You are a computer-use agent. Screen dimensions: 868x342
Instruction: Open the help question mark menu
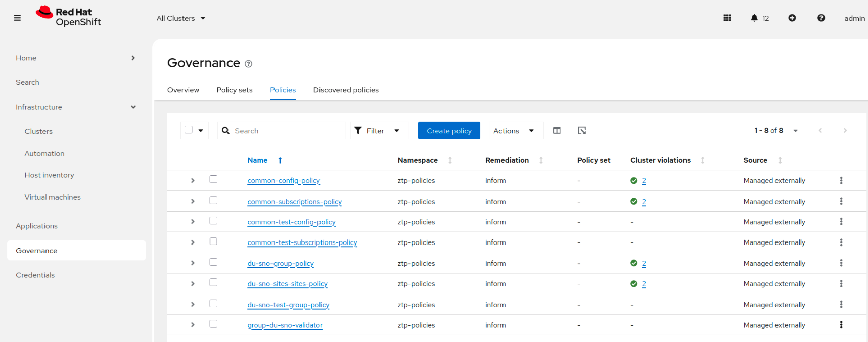pyautogui.click(x=821, y=18)
